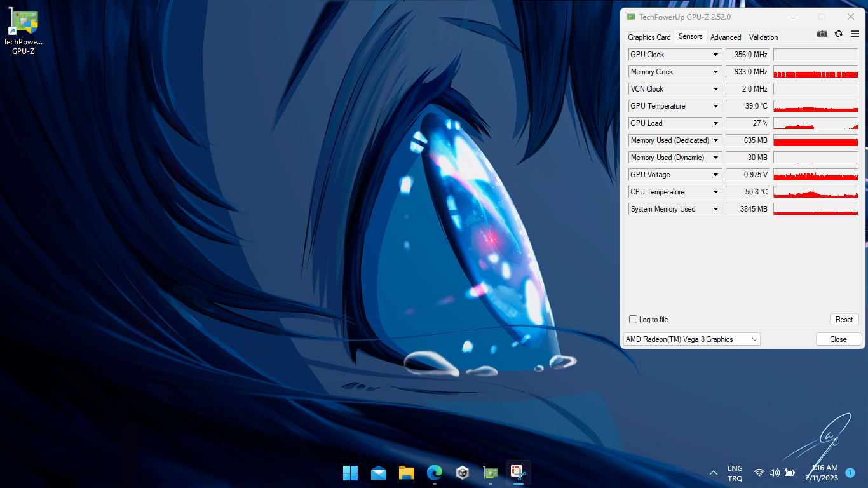Click the Reset button
This screenshot has height=488, width=868.
point(844,320)
